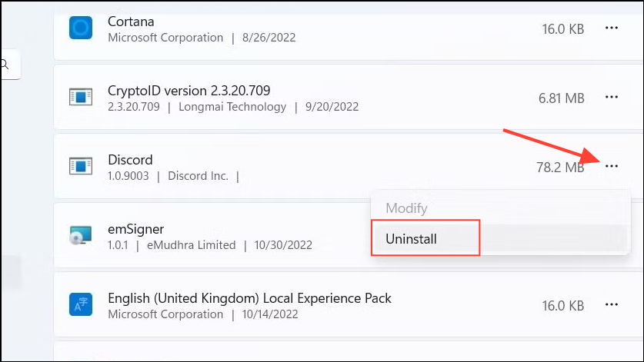This screenshot has height=362, width=644.
Task: Select English (United Kingdom) Local Experience Pack title
Action: click(x=249, y=298)
